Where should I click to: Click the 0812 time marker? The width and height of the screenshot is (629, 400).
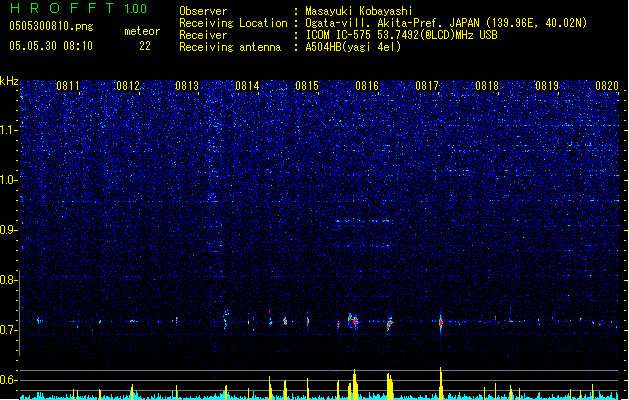(128, 86)
